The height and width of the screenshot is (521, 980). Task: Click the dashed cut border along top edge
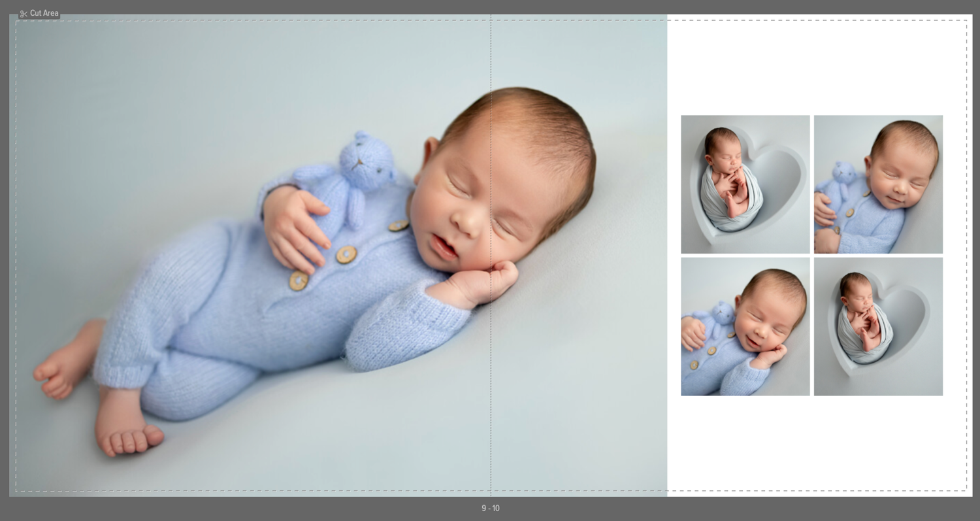click(491, 20)
